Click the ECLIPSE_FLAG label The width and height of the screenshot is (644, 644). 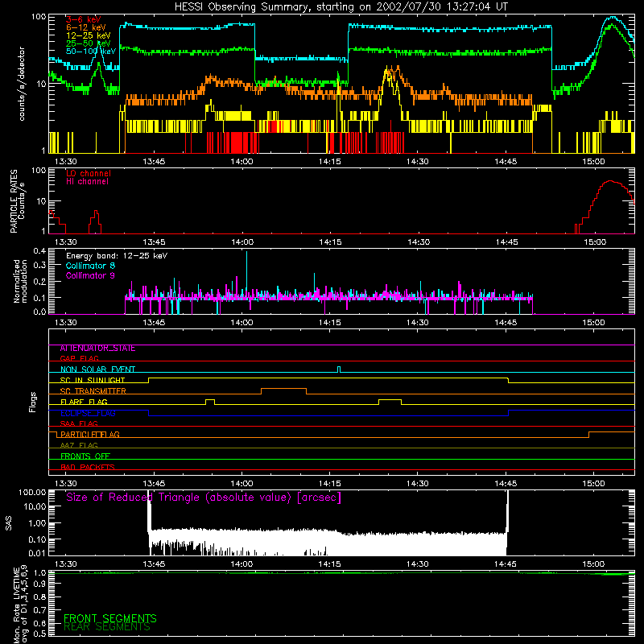click(x=88, y=413)
